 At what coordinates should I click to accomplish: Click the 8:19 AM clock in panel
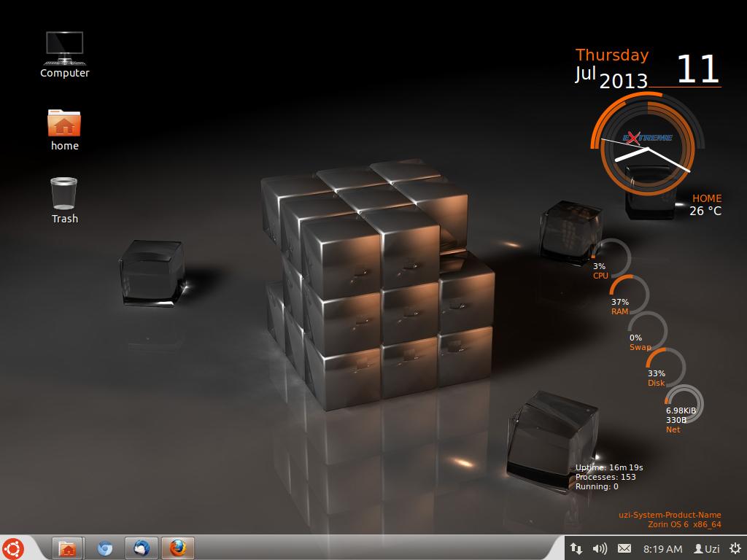(x=662, y=548)
